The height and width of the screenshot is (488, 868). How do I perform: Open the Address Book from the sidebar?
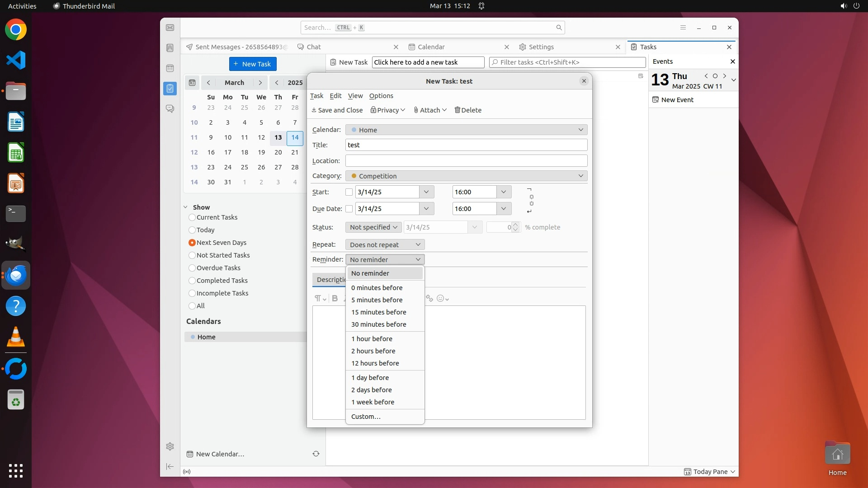tap(170, 48)
